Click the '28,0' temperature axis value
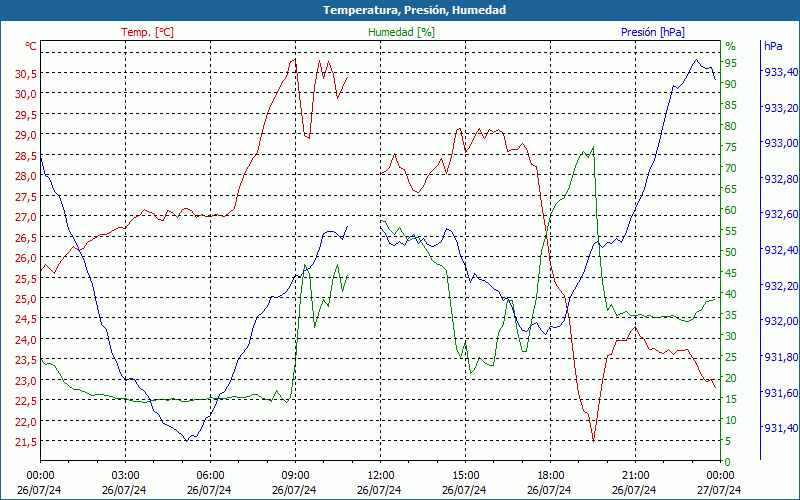Screen dimensions: 800x500 click(x=26, y=176)
